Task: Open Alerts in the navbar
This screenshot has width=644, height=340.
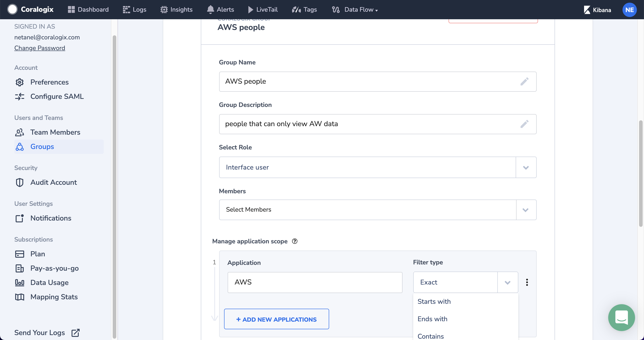Action: (x=220, y=9)
